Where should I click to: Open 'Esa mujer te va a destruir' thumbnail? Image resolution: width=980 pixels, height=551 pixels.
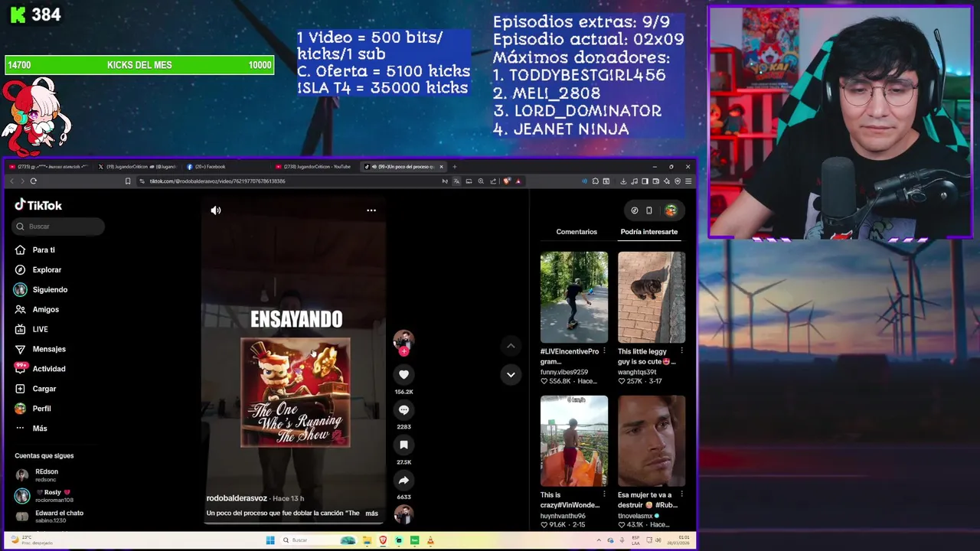pos(652,441)
